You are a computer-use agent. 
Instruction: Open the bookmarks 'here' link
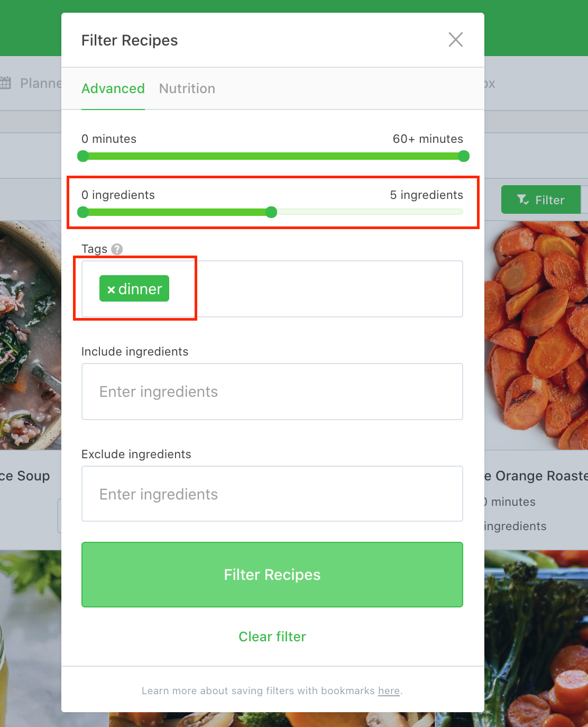coord(389,690)
